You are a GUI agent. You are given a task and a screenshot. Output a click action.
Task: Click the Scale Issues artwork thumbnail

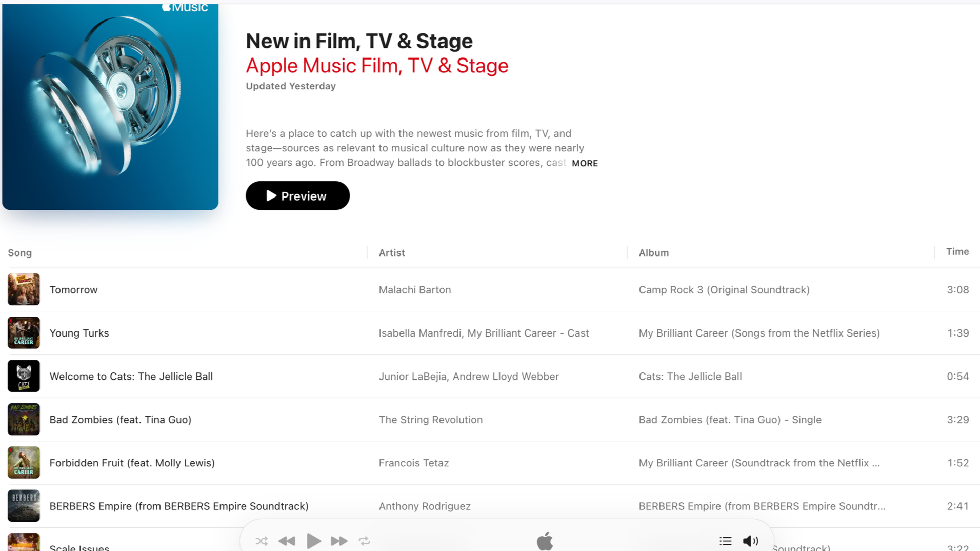[x=24, y=542]
